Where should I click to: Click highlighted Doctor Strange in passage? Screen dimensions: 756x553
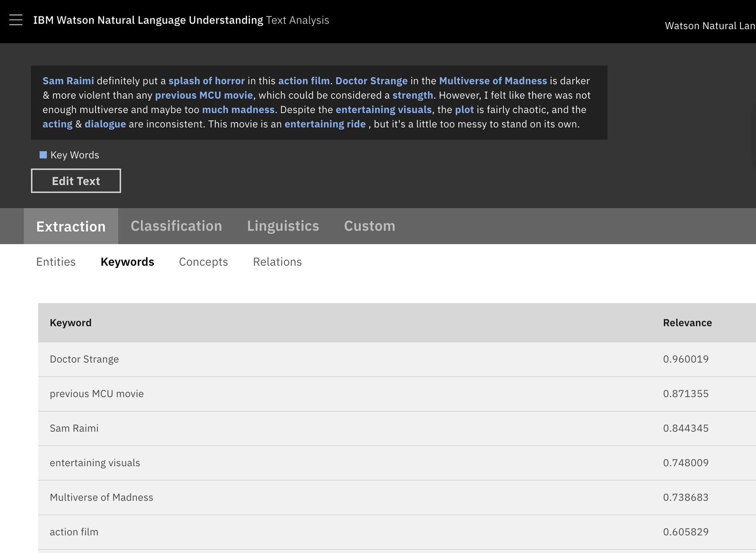tap(371, 81)
